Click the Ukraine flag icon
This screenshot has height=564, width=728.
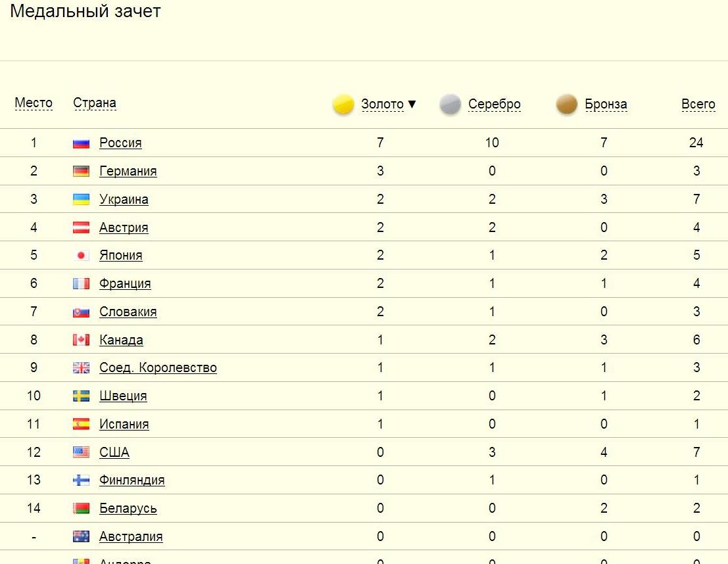click(x=81, y=200)
